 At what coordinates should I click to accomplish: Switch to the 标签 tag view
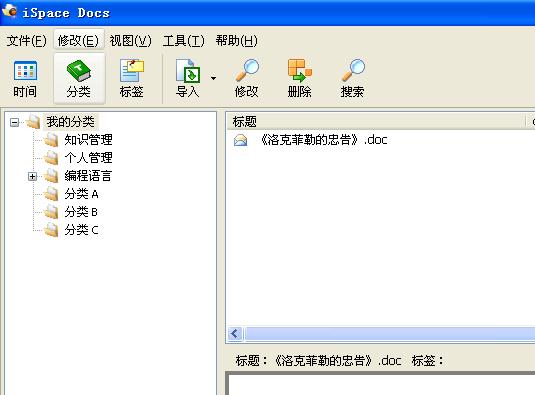[132, 78]
